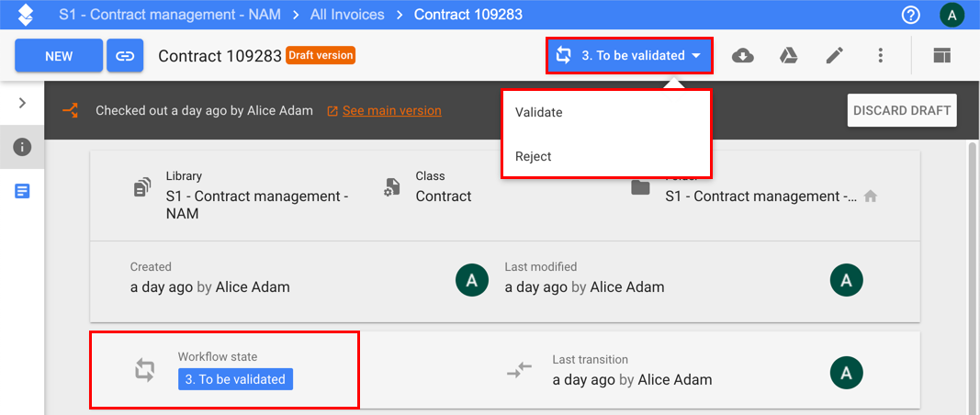This screenshot has width=980, height=415.
Task: Click the copy link icon button
Action: pos(124,56)
